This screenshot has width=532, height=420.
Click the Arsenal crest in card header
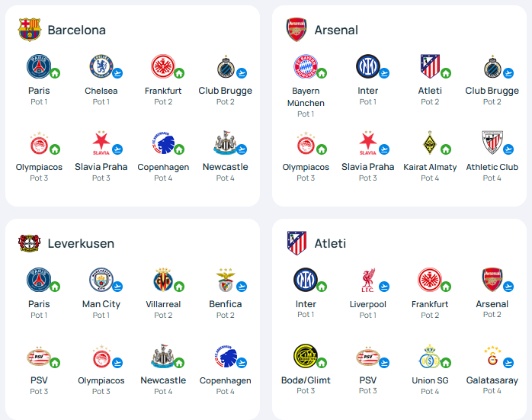coord(296,30)
